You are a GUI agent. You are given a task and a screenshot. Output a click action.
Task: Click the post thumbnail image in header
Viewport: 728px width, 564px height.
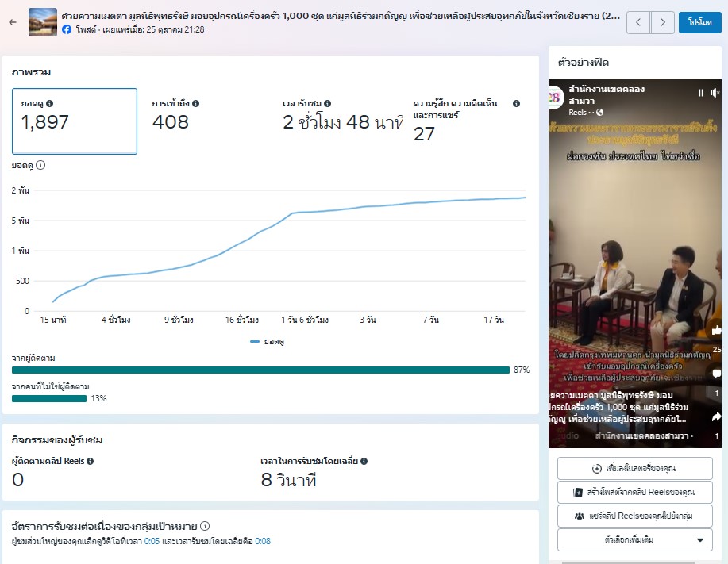pos(42,22)
